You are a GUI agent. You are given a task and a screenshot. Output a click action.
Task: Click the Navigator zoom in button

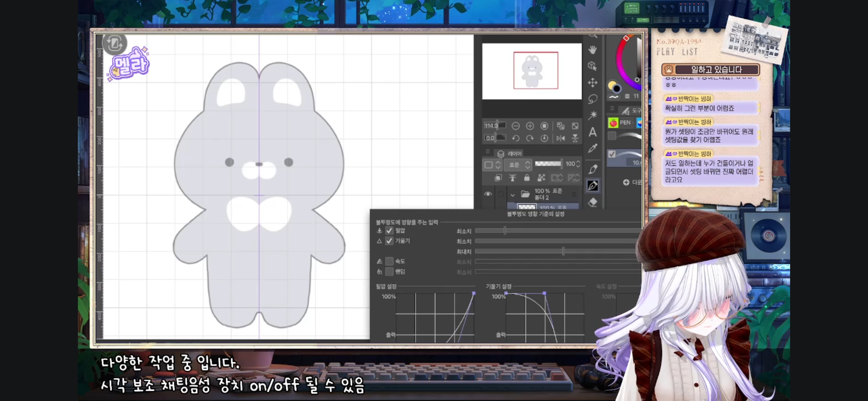click(x=530, y=126)
